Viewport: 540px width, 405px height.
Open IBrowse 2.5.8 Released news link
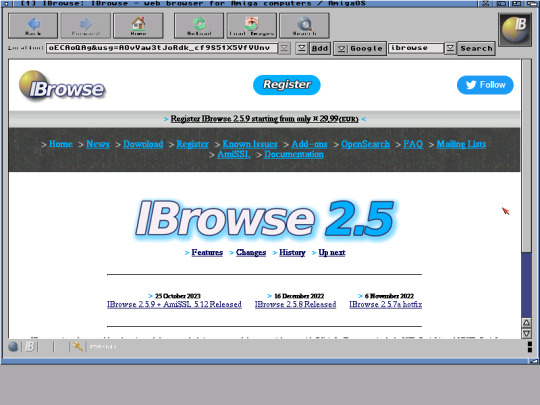295,304
